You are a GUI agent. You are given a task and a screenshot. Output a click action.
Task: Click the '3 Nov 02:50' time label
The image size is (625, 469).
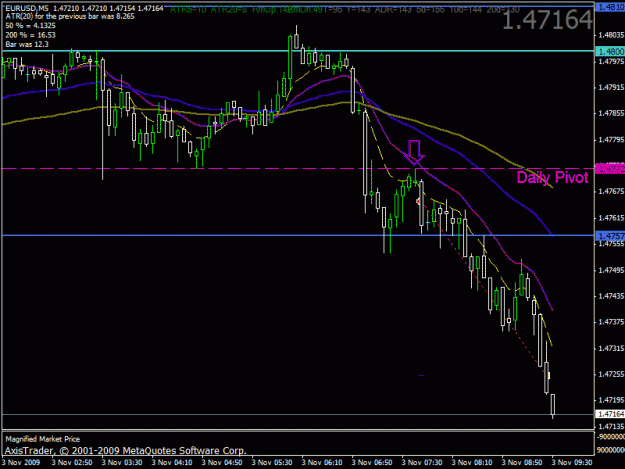point(72,463)
